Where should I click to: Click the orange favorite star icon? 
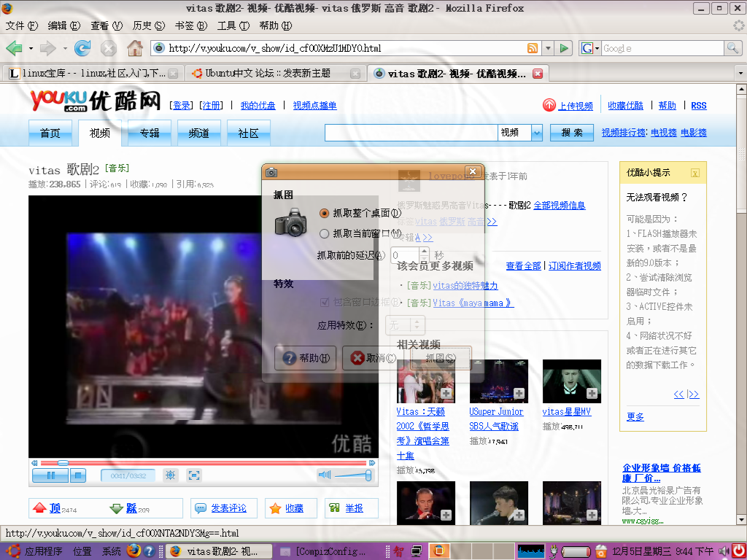click(x=275, y=508)
